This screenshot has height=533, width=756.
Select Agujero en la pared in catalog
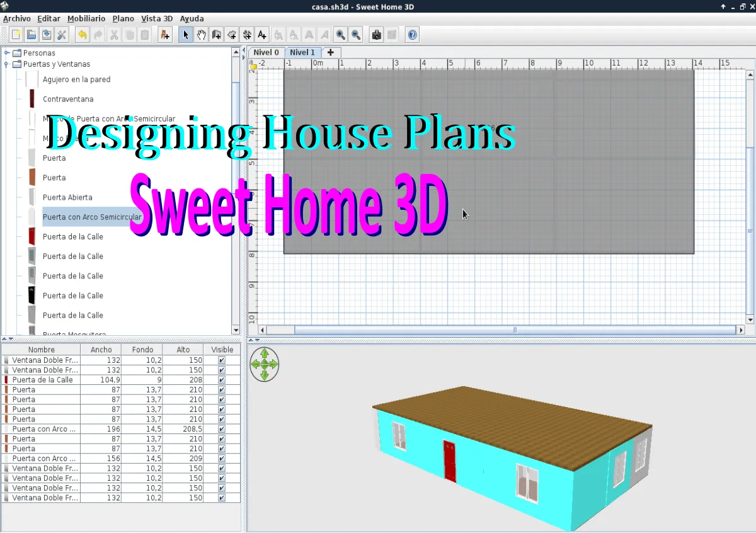(x=76, y=79)
